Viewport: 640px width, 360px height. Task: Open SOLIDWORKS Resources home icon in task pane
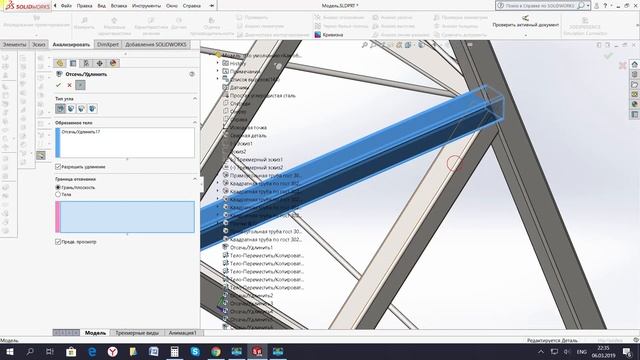coord(635,64)
